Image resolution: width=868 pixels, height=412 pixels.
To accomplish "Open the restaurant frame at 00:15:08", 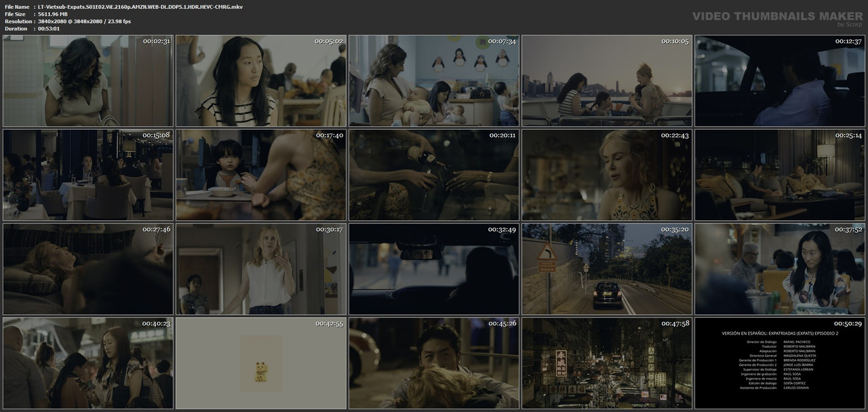I will point(88,175).
